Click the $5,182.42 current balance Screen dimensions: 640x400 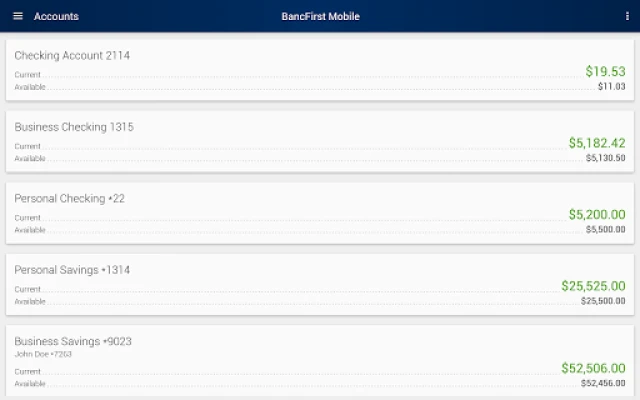597,143
